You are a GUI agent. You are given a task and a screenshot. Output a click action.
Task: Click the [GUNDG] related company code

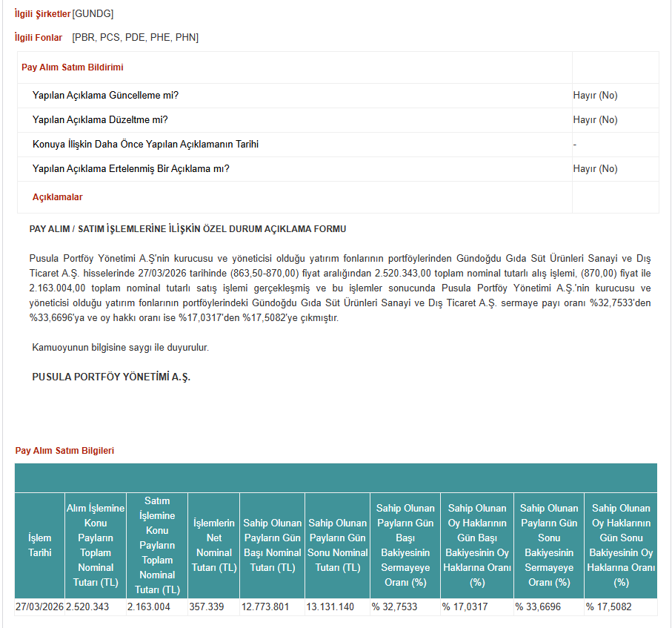(x=93, y=14)
